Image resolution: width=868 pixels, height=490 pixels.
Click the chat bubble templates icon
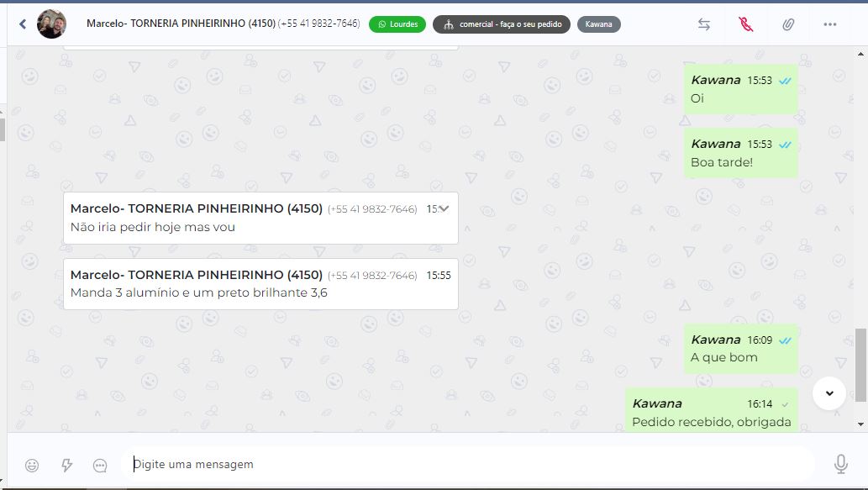pos(100,465)
